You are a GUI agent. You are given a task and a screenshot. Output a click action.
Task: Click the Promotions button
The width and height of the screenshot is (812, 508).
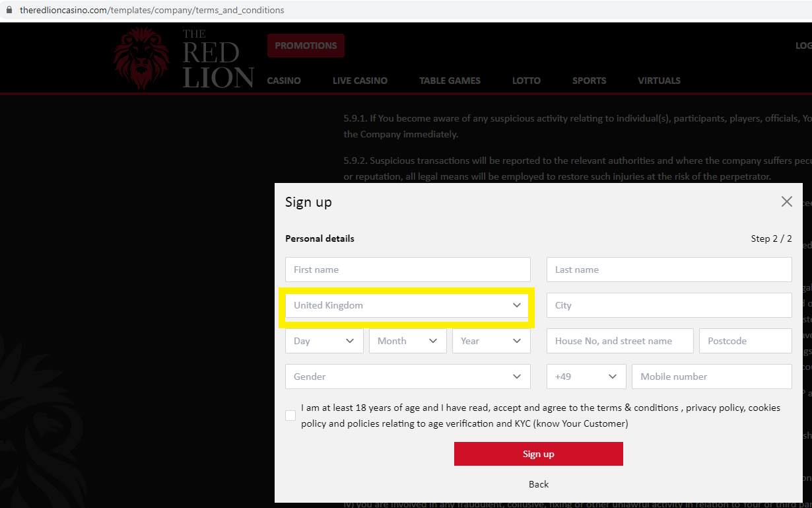(306, 46)
